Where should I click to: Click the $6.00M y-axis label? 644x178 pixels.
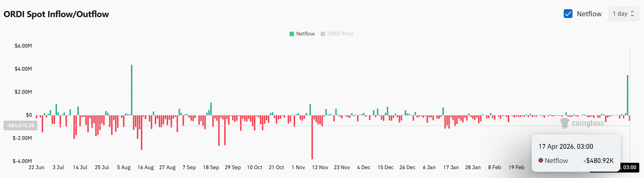tap(23, 46)
